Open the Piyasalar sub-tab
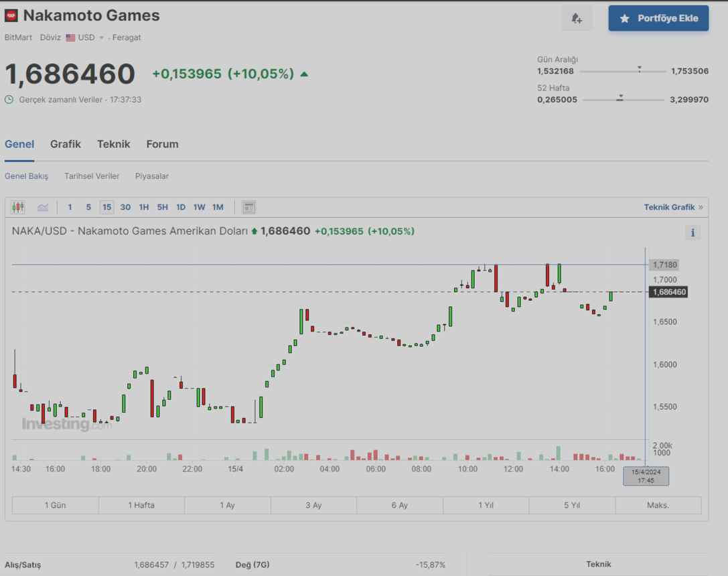The height and width of the screenshot is (576, 728). click(x=152, y=176)
